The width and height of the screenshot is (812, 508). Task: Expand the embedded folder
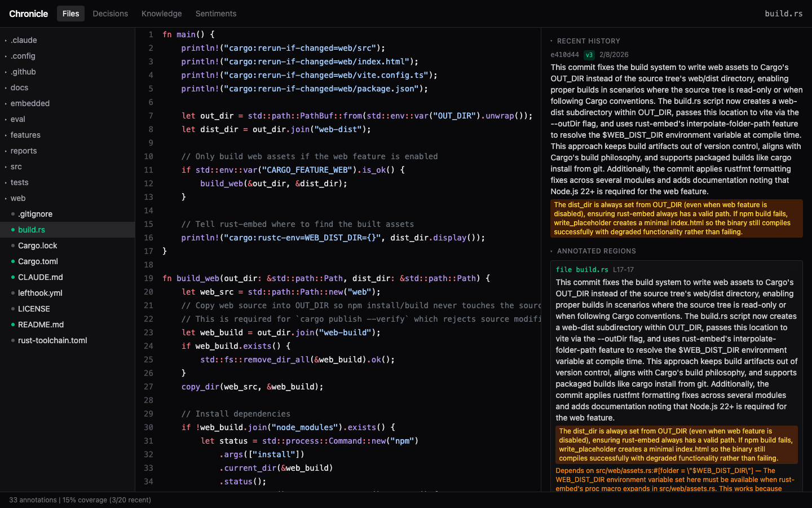pos(67,103)
